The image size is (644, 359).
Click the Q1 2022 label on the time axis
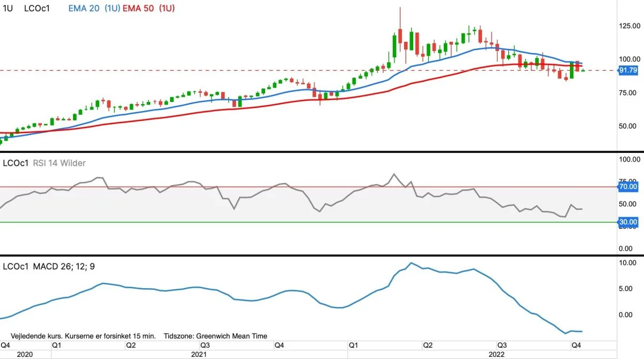click(x=354, y=345)
